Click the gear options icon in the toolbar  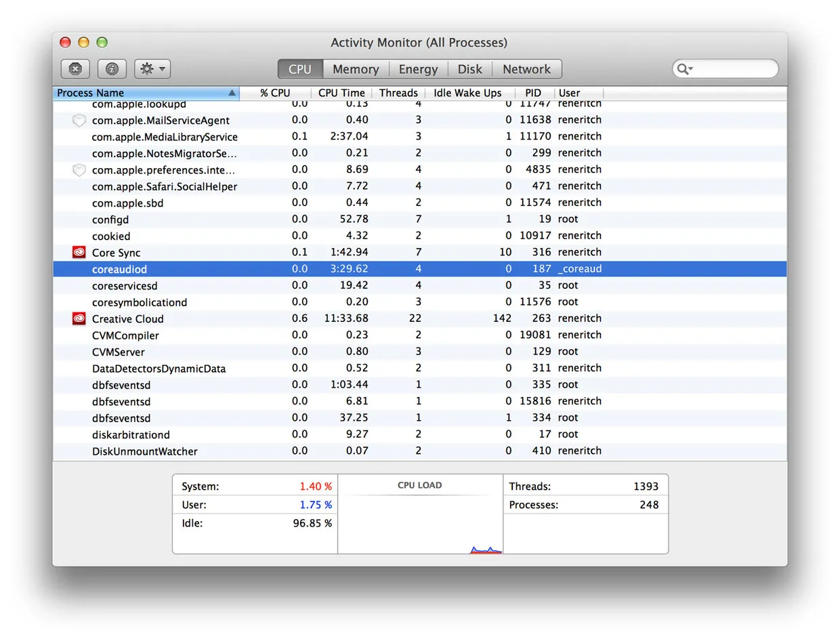[x=147, y=68]
